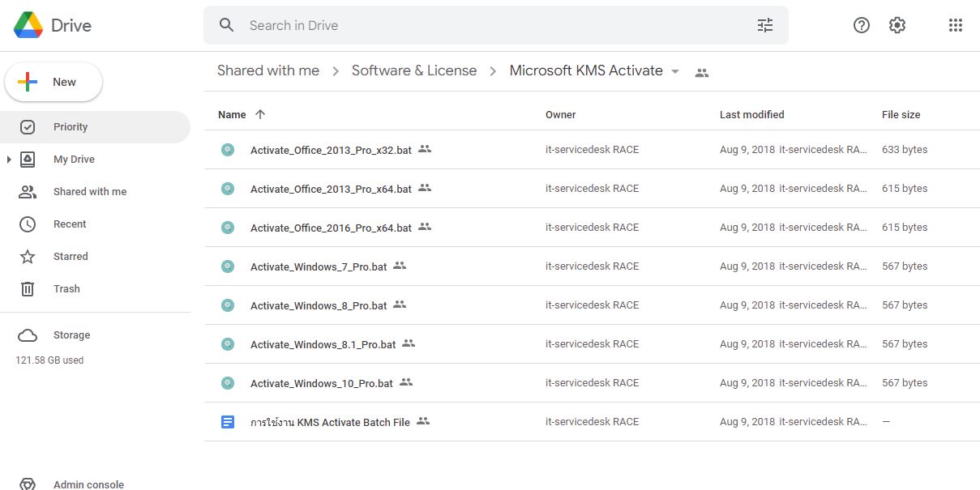980x490 pixels.
Task: Click shared icon beside Activate_Windows_7_Pro.bat
Action: pyautogui.click(x=400, y=266)
